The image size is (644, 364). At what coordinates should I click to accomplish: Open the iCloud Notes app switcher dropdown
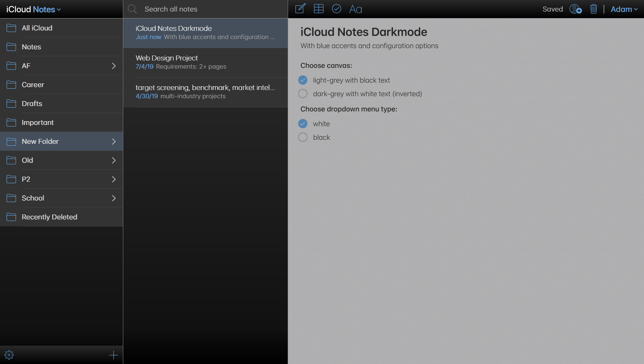click(34, 9)
